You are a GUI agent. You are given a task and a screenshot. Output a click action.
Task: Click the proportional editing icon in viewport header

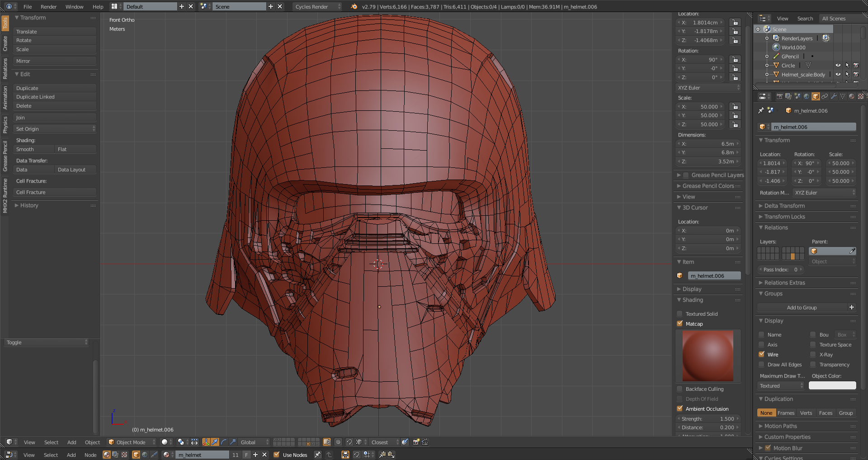(x=338, y=442)
